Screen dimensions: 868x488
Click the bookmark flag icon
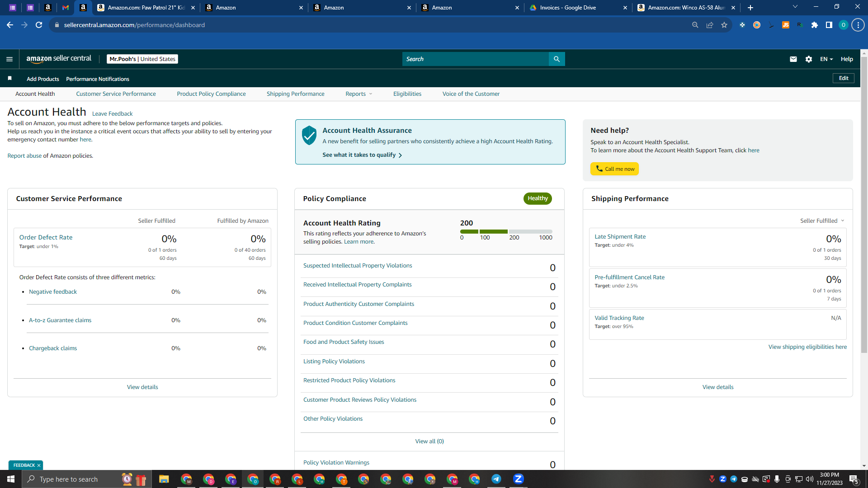tap(9, 79)
